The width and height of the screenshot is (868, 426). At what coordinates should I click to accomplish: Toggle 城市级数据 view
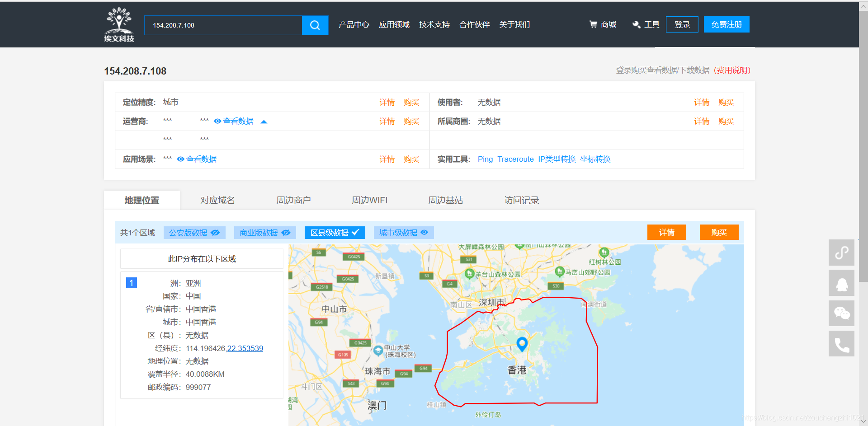404,233
